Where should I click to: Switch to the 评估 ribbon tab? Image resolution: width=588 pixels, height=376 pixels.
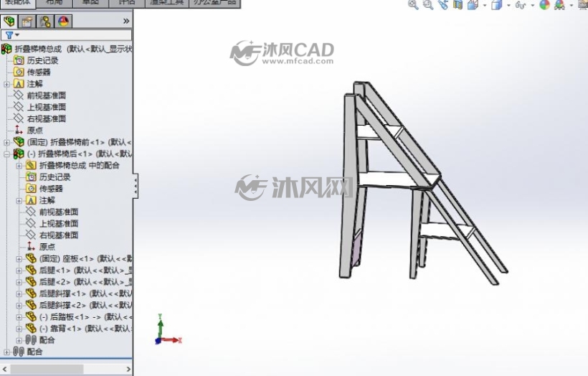(x=127, y=3)
